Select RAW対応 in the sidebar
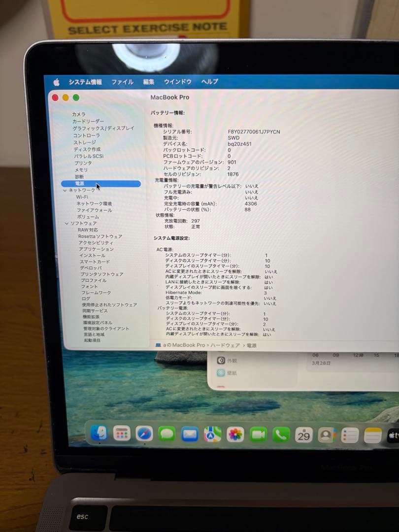Viewport: 399px width, 532px height. pos(88,230)
